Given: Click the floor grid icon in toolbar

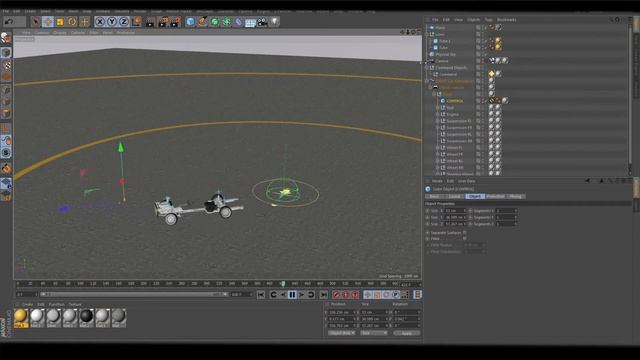Looking at the screenshot, I should pyautogui.click(x=250, y=22).
